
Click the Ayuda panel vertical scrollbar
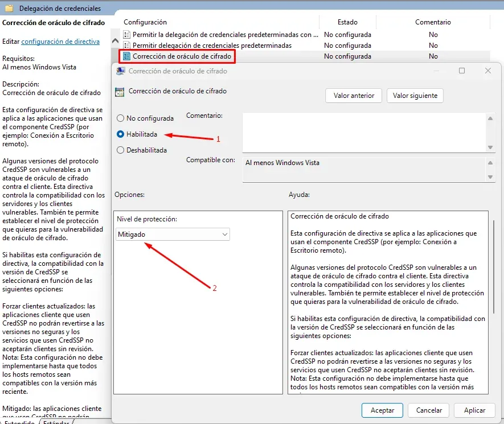[x=494, y=266]
